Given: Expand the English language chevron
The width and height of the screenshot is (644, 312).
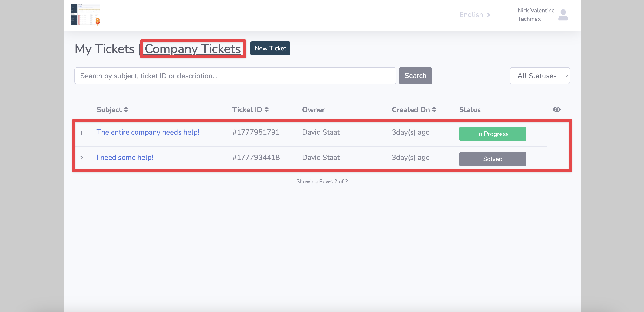Looking at the screenshot, I should (x=488, y=15).
